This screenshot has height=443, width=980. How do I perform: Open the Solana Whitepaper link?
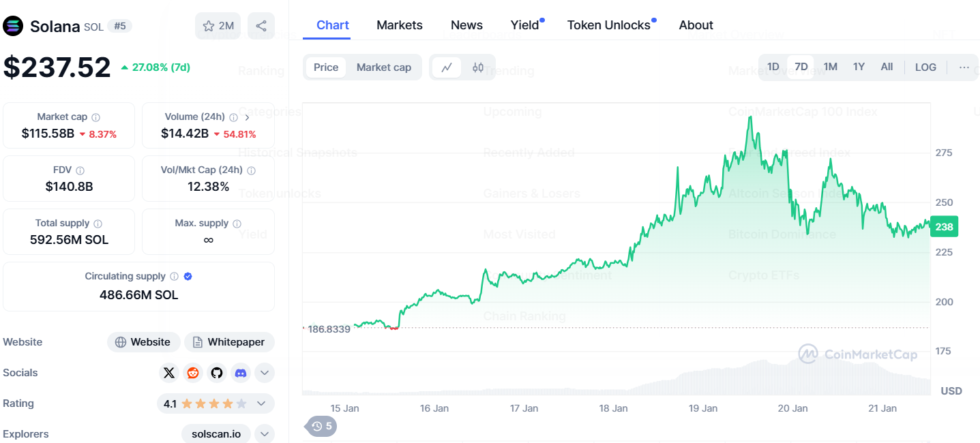pyautogui.click(x=229, y=342)
